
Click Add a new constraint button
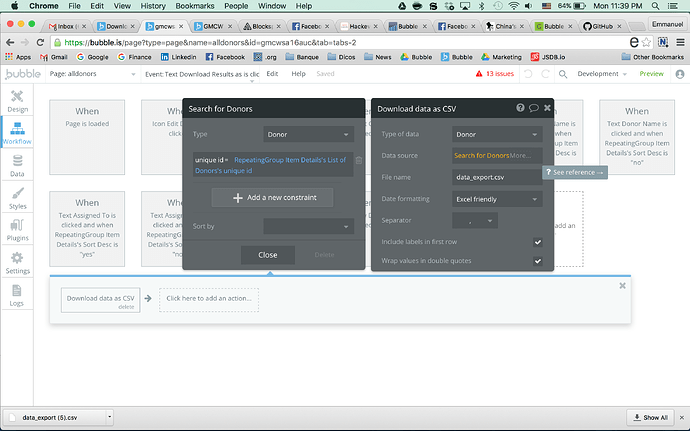[272, 198]
